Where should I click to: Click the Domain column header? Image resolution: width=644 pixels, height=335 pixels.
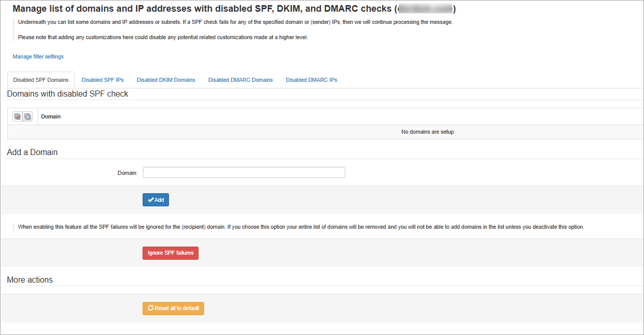pos(51,116)
